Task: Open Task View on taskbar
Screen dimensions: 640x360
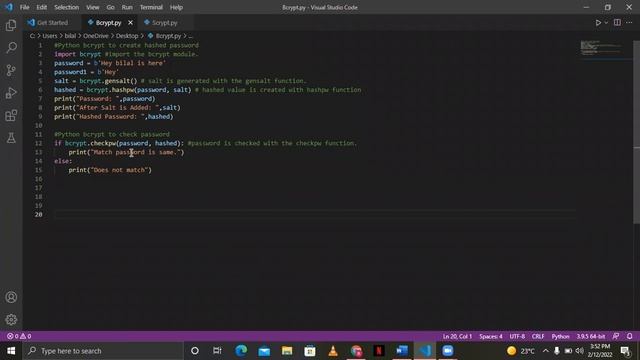Action: click(217, 351)
